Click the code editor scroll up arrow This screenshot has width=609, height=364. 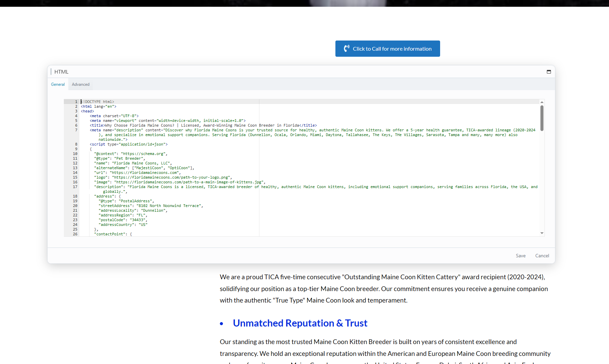pos(542,102)
